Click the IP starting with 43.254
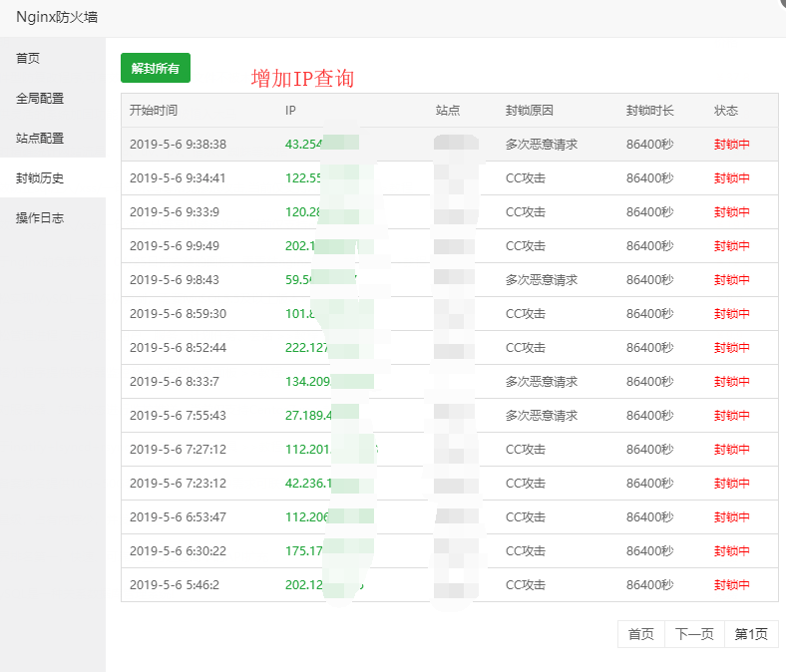Viewport: 786px width, 672px height. pos(304,145)
